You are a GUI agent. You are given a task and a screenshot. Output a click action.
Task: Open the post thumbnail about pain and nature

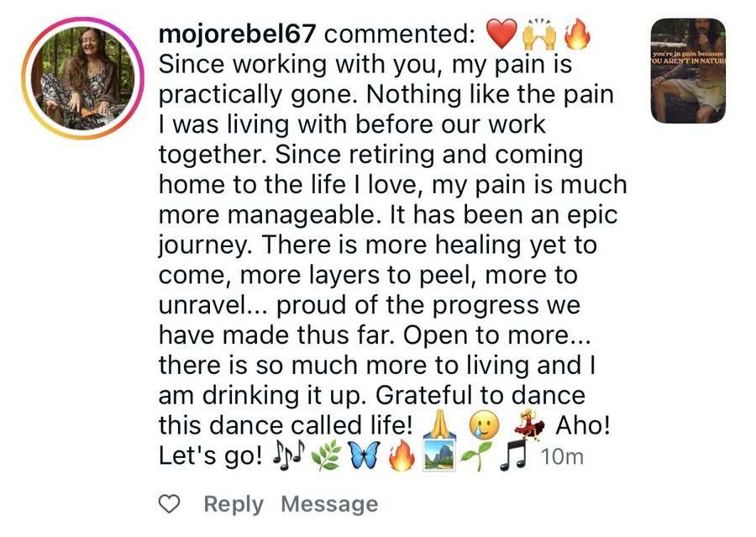click(x=688, y=71)
